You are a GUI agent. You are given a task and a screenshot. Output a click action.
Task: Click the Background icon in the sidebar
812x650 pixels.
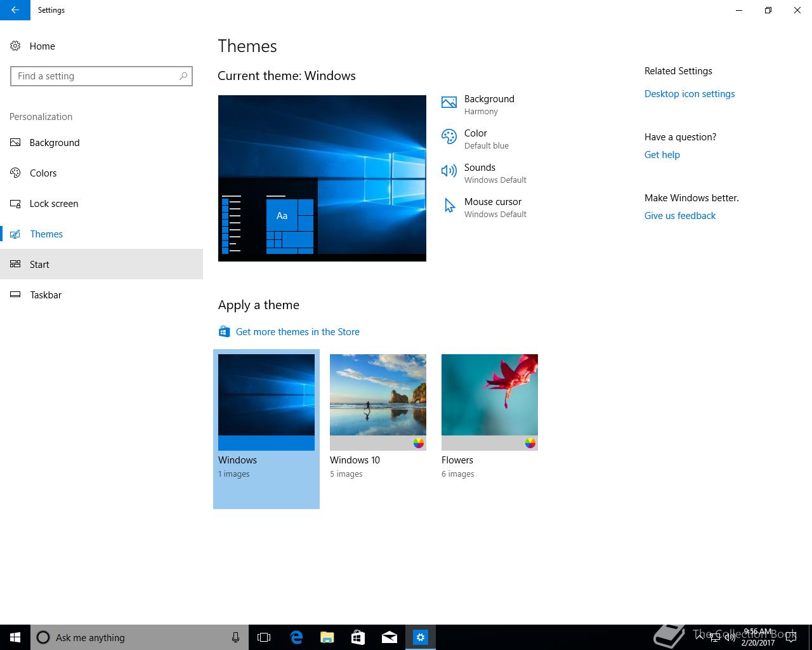point(15,142)
